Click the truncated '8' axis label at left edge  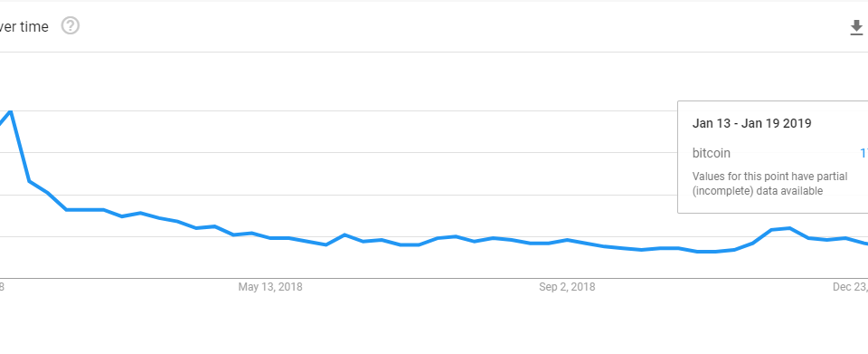pos(2,287)
